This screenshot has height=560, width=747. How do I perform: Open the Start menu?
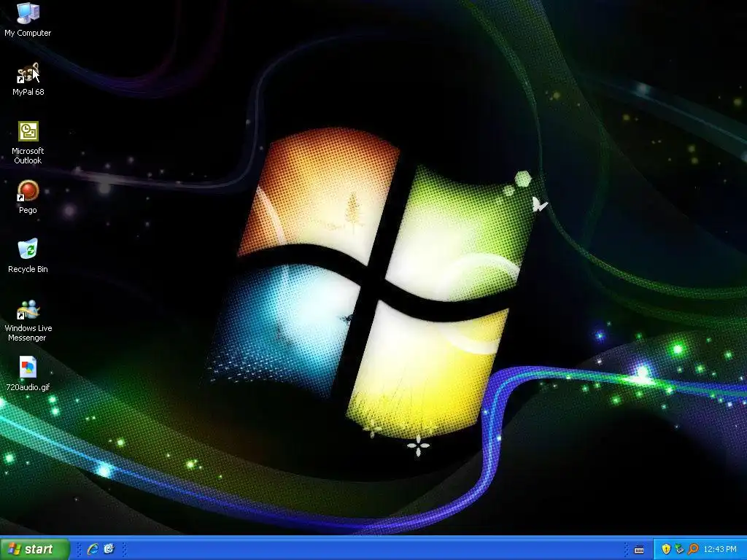(35, 549)
